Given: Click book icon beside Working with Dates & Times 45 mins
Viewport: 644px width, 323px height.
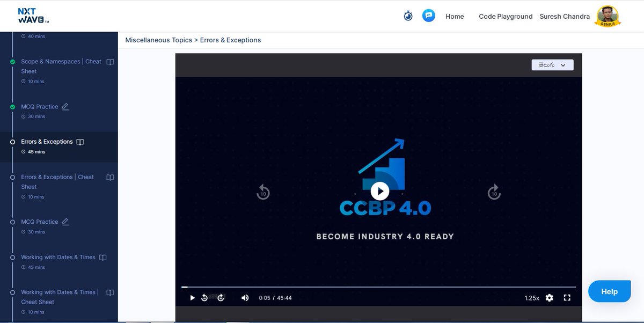Looking at the screenshot, I should click(x=103, y=258).
